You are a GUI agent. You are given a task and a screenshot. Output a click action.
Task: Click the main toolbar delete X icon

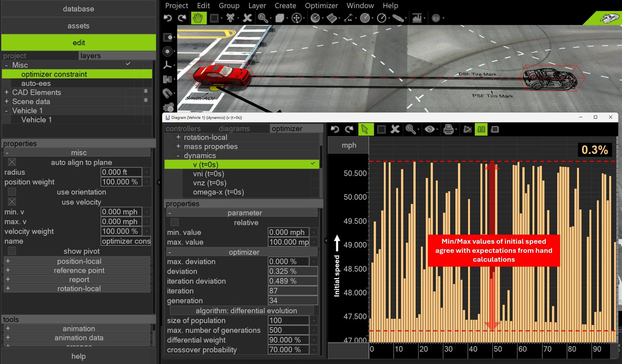(x=247, y=18)
